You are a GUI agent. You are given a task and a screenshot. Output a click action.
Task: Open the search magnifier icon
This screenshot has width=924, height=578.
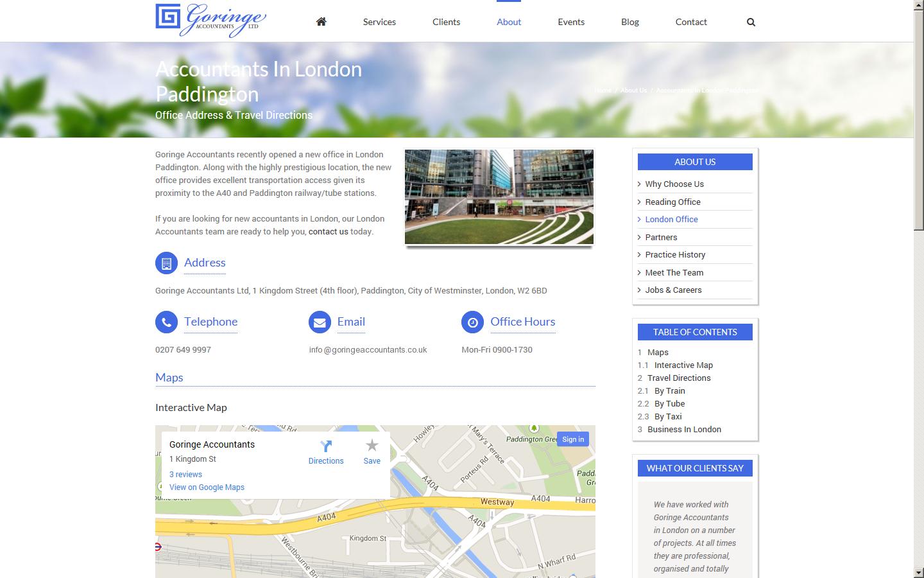[x=750, y=21]
